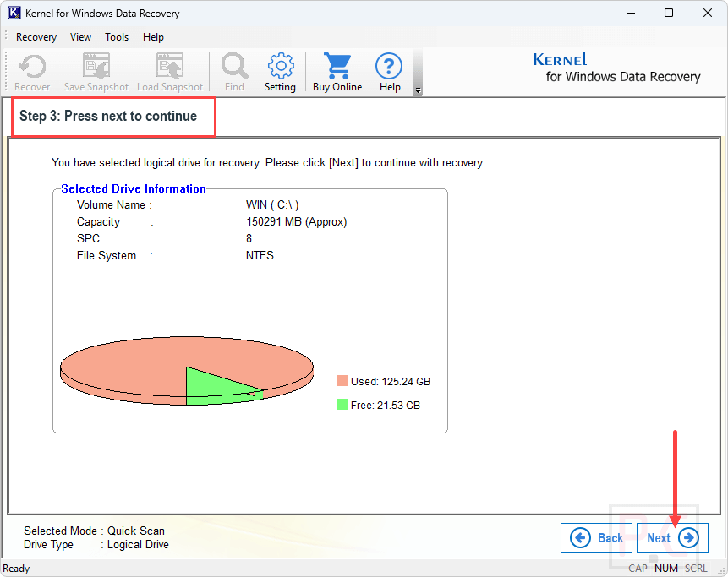Screen dimensions: 728x577
Task: Click the Load Snapshot toolbar icon
Action: point(170,72)
